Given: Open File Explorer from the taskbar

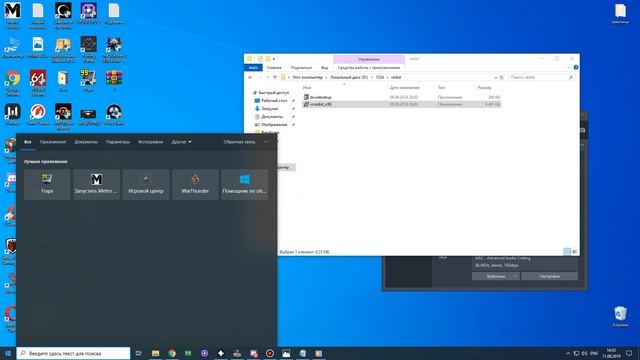Looking at the screenshot, I should pyautogui.click(x=156, y=353).
